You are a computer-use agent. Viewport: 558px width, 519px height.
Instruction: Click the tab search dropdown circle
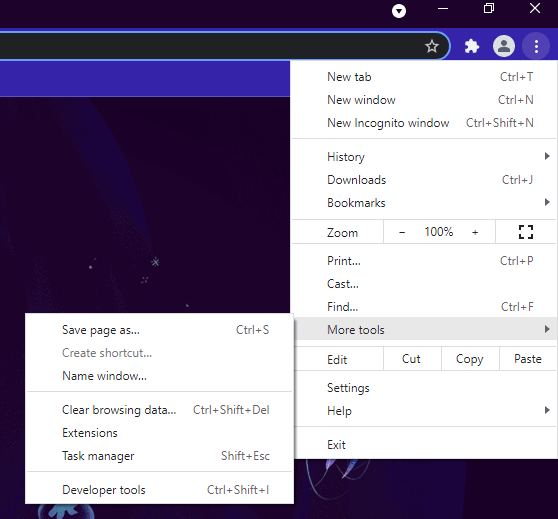point(399,11)
